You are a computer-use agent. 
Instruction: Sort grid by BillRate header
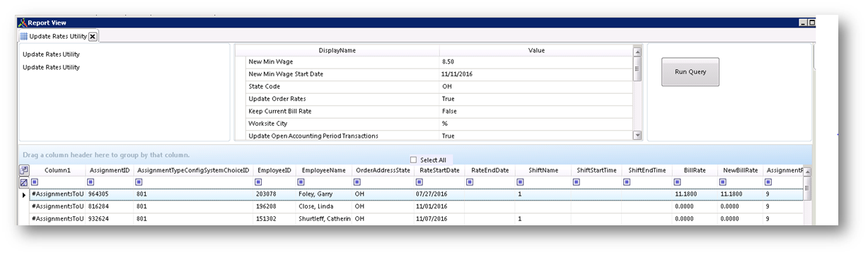[695, 170]
